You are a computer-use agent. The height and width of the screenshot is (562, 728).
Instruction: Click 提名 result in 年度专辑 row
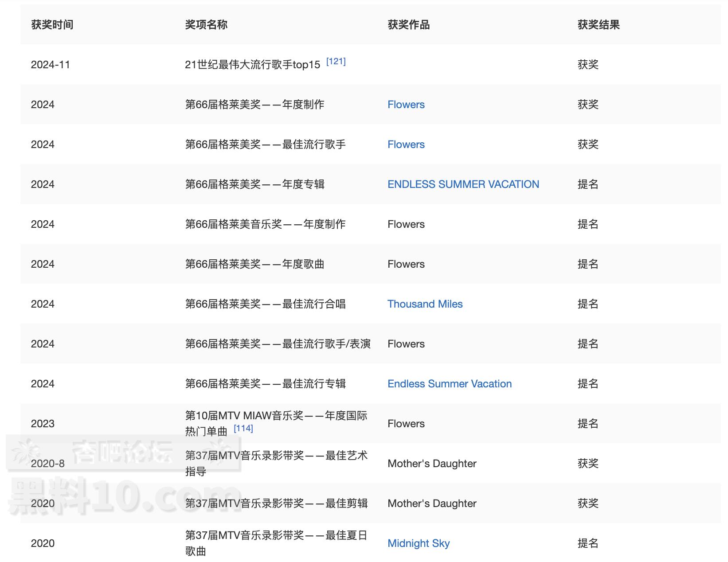(x=588, y=184)
